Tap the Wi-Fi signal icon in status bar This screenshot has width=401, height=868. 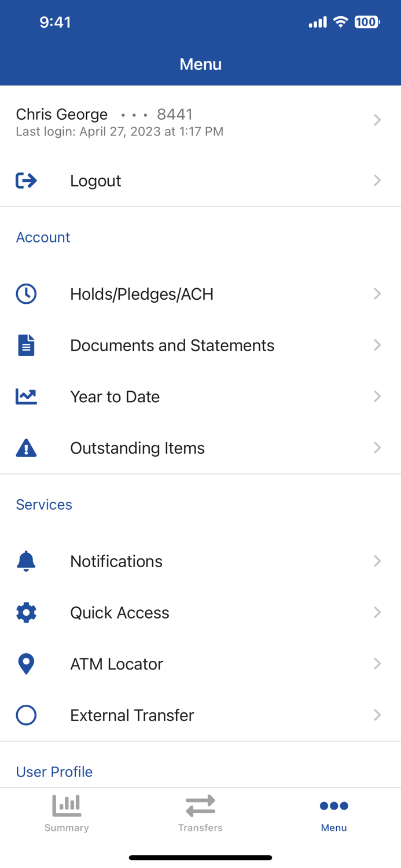point(340,22)
